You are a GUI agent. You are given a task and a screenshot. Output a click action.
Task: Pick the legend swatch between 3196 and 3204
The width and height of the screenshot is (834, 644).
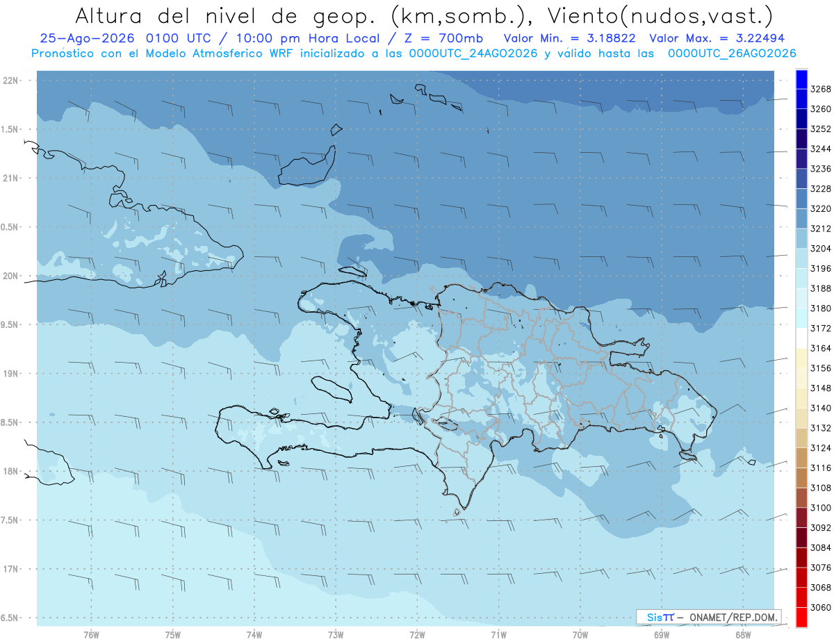click(x=801, y=258)
